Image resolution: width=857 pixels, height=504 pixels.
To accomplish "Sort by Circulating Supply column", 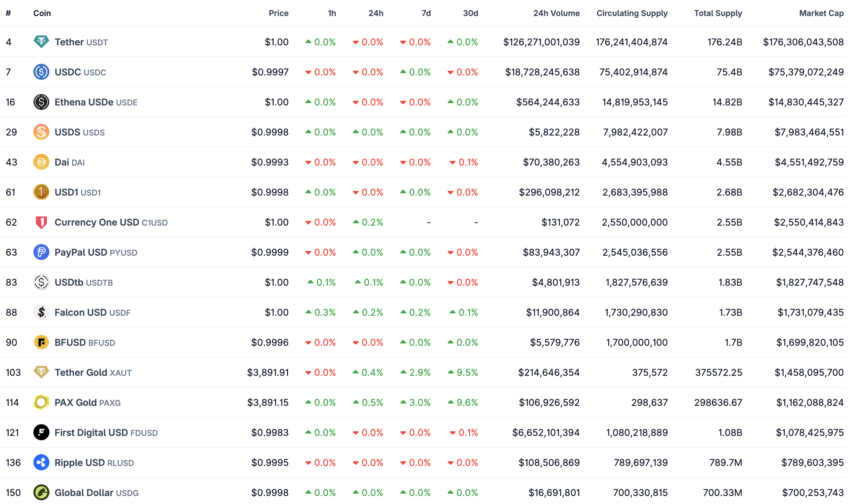I will point(631,13).
